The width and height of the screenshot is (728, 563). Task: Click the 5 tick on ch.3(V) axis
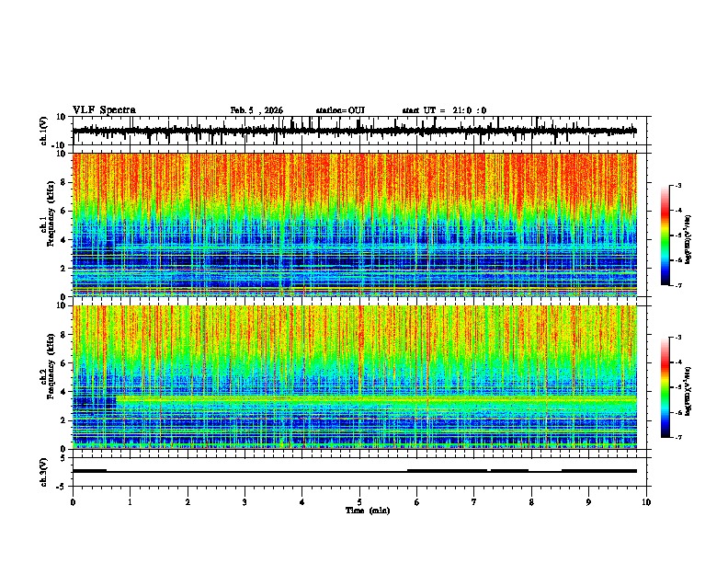pyautogui.click(x=64, y=458)
